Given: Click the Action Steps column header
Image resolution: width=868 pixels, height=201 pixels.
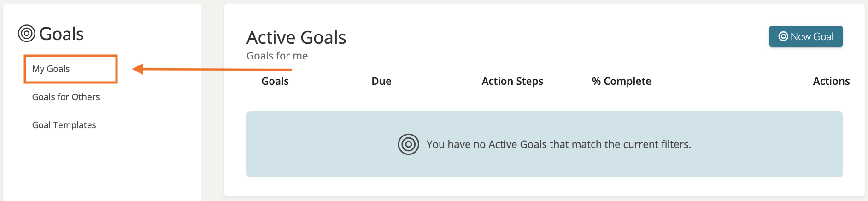Looking at the screenshot, I should pos(512,82).
